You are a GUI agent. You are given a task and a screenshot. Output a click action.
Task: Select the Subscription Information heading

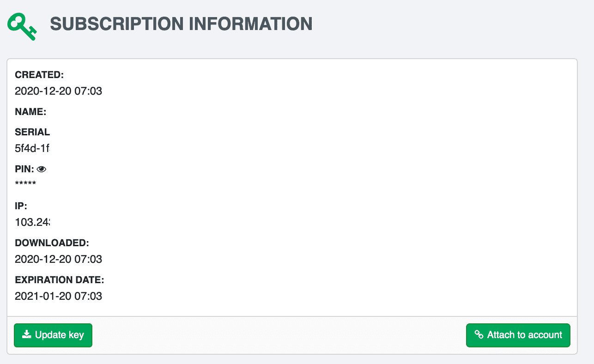pyautogui.click(x=181, y=24)
